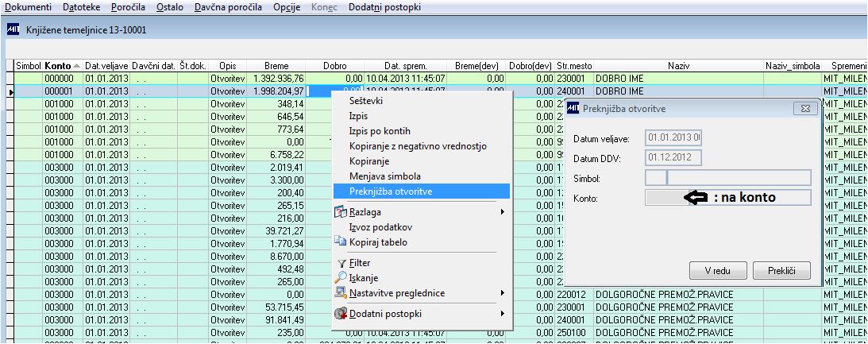Click the Razlaga help icon in context menu
Image resolution: width=868 pixels, height=344 pixels.
click(341, 212)
